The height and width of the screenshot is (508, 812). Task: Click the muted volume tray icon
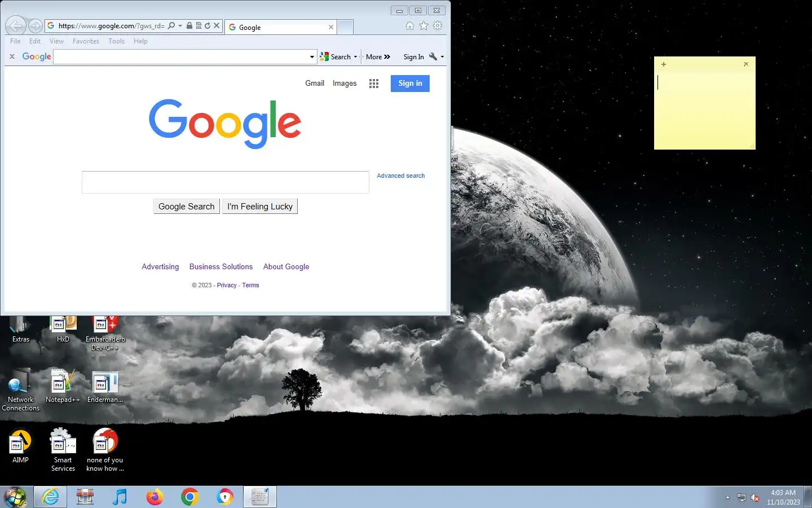pos(755,497)
